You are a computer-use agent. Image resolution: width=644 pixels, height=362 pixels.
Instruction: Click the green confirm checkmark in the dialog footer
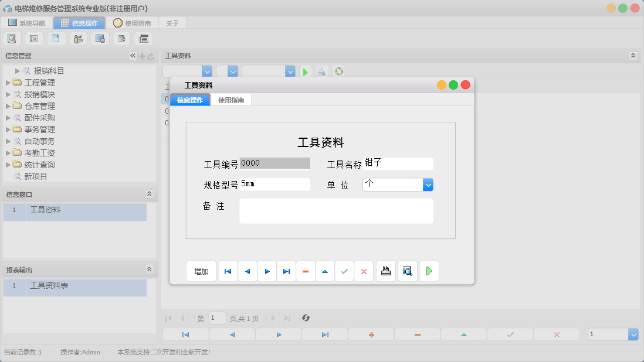tap(344, 271)
